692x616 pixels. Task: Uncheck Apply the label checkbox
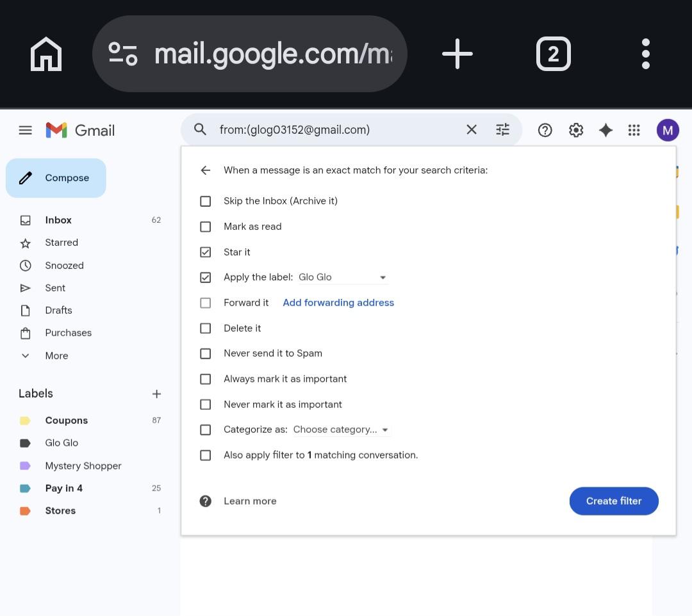click(x=205, y=277)
